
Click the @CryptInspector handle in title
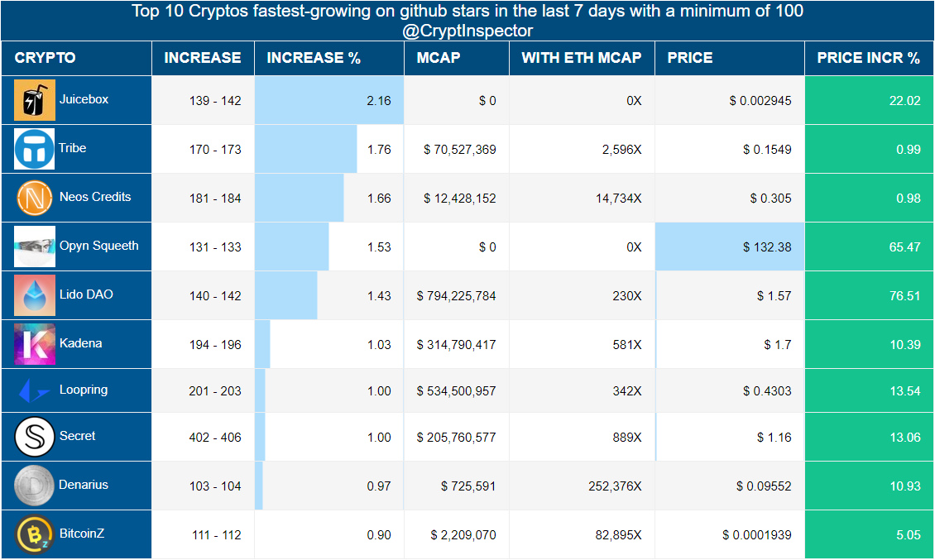(467, 31)
